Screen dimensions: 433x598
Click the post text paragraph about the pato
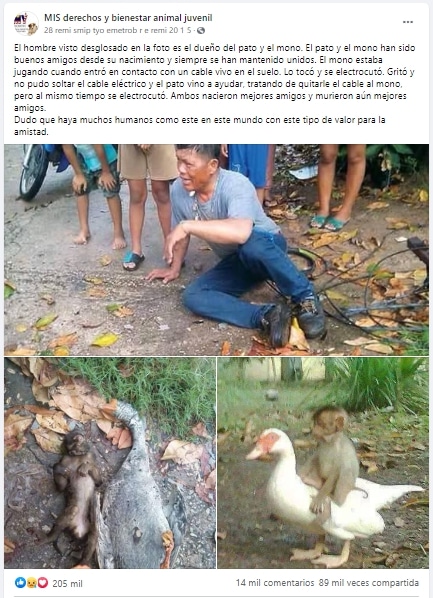tap(214, 78)
